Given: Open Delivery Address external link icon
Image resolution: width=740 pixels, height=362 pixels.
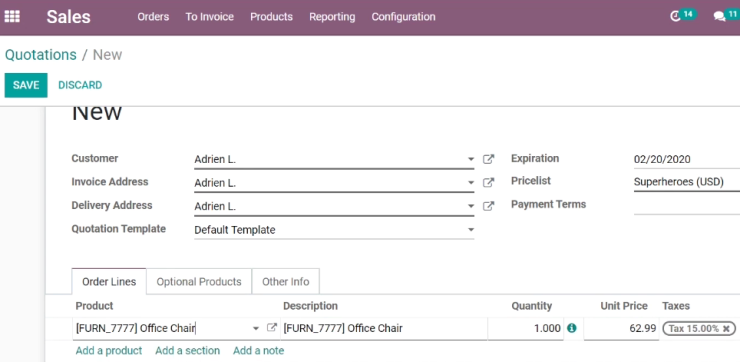Looking at the screenshot, I should [488, 206].
